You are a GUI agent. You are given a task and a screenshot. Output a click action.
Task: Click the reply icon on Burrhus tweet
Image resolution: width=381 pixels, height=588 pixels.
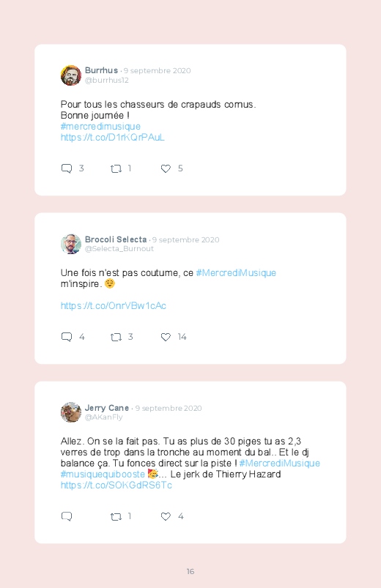point(67,168)
